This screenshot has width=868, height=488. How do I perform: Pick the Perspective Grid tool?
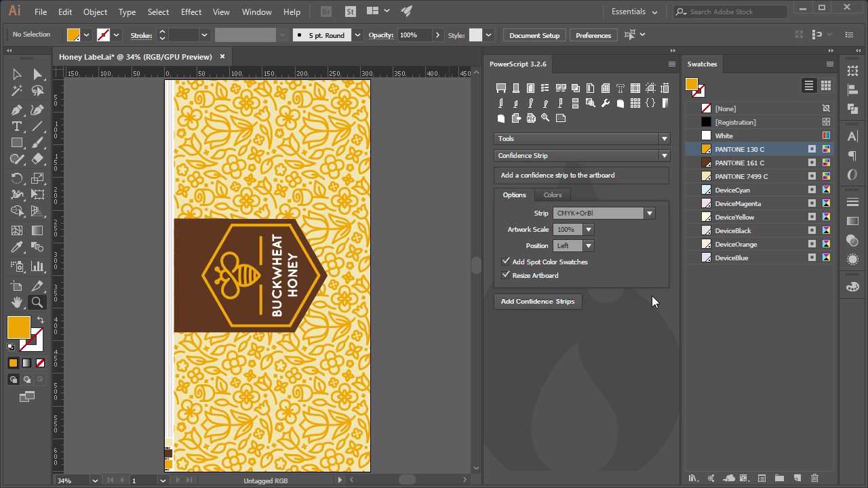[38, 212]
